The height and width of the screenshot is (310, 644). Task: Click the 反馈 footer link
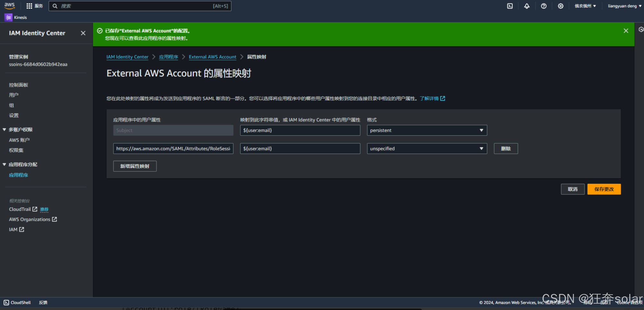[43, 303]
